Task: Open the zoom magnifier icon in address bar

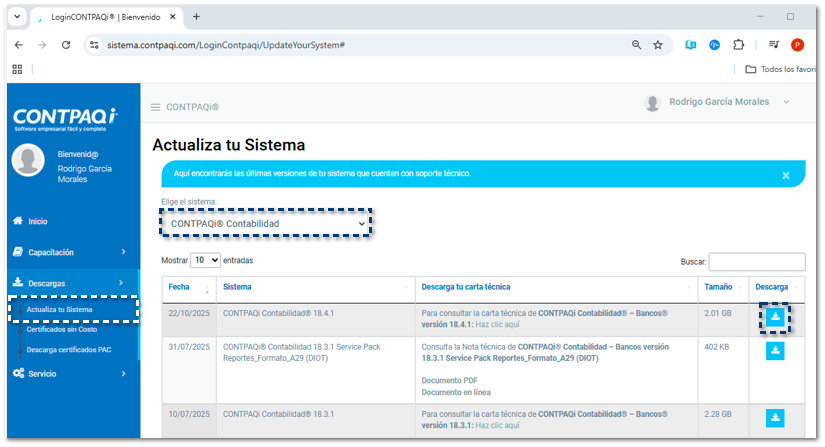Action: pos(637,45)
